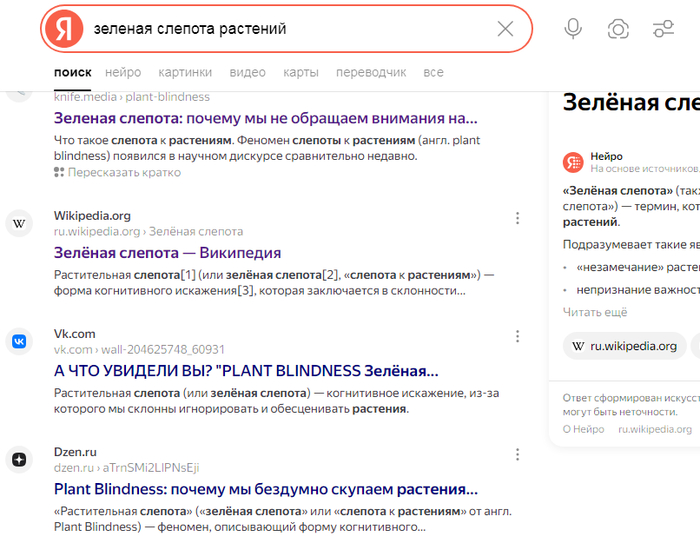
Task: Open image search camera icon
Action: pyautogui.click(x=618, y=29)
